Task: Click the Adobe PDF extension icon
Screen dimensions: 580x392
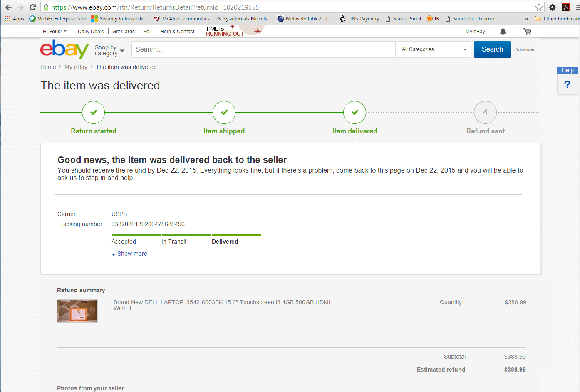Action: [565, 7]
